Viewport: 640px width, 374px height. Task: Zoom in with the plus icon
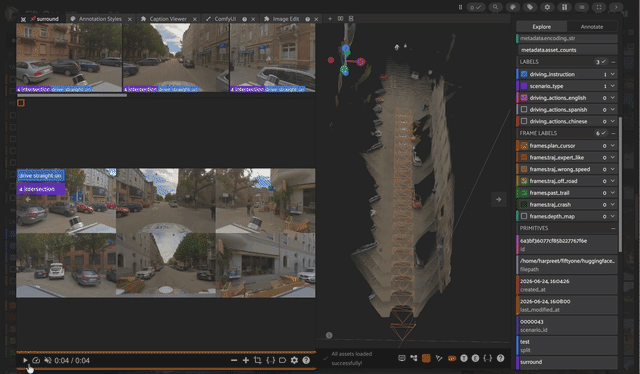click(246, 360)
